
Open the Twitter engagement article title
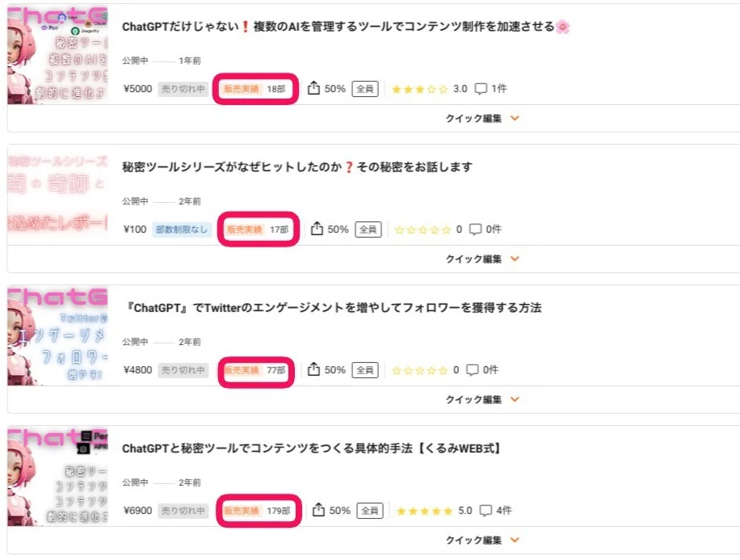pyautogui.click(x=333, y=308)
